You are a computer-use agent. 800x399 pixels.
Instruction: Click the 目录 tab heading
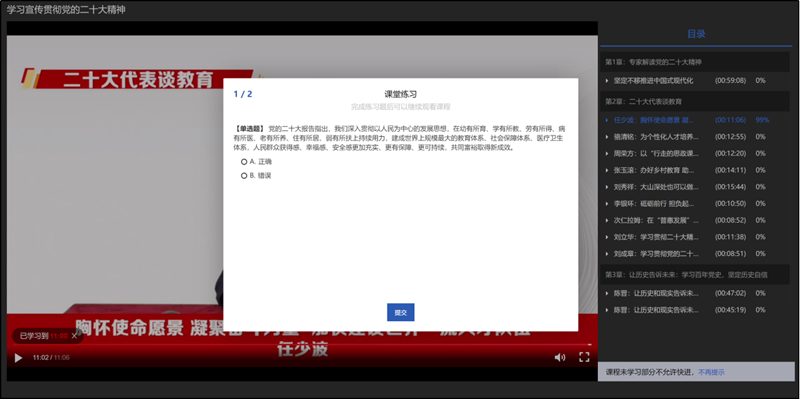696,34
